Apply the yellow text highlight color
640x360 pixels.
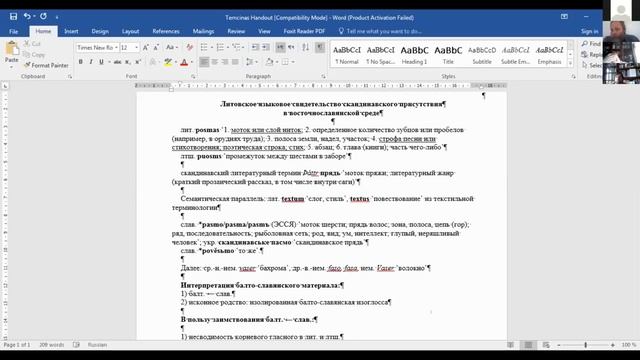coord(168,62)
